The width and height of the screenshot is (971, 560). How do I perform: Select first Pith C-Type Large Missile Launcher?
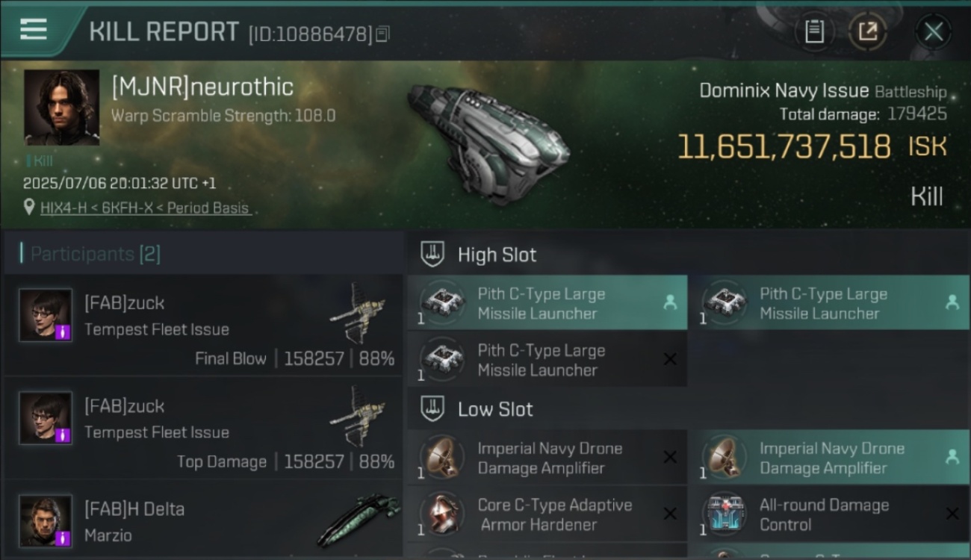point(547,303)
